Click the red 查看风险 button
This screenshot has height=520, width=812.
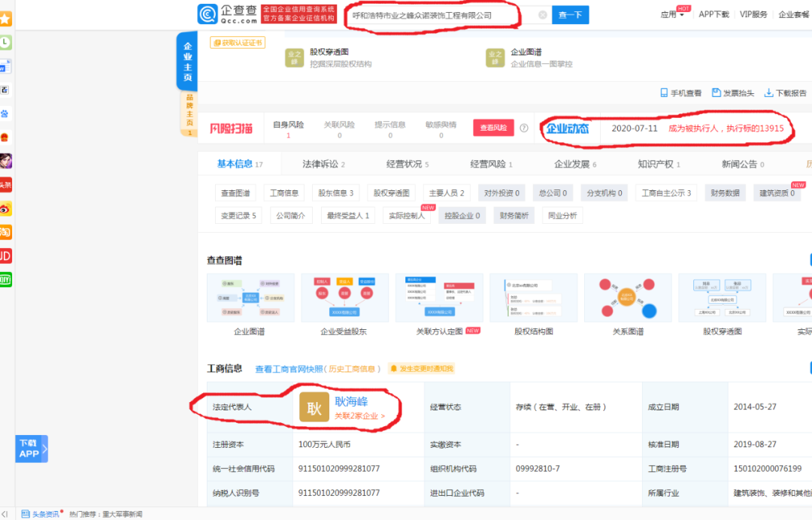493,128
